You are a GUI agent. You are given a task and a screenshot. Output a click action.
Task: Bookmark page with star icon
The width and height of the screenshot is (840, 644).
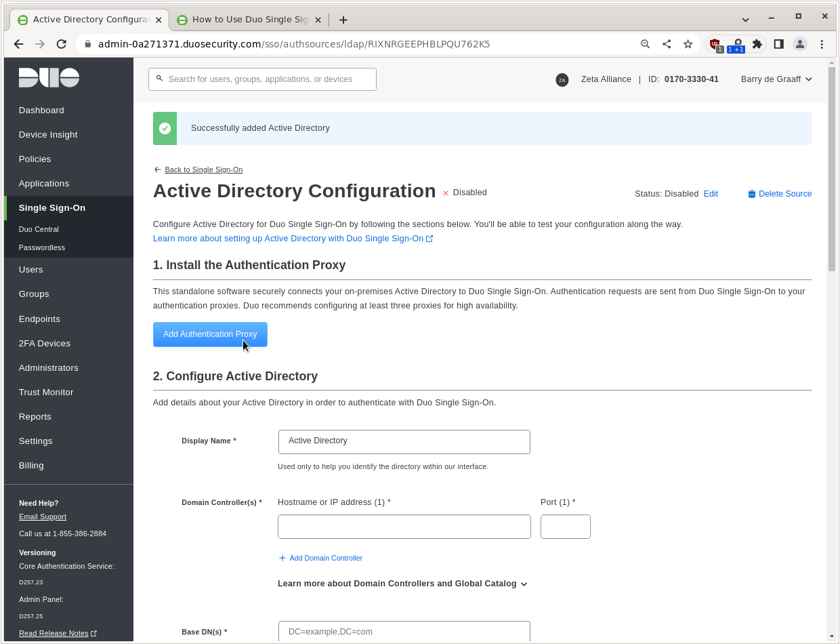pos(688,44)
